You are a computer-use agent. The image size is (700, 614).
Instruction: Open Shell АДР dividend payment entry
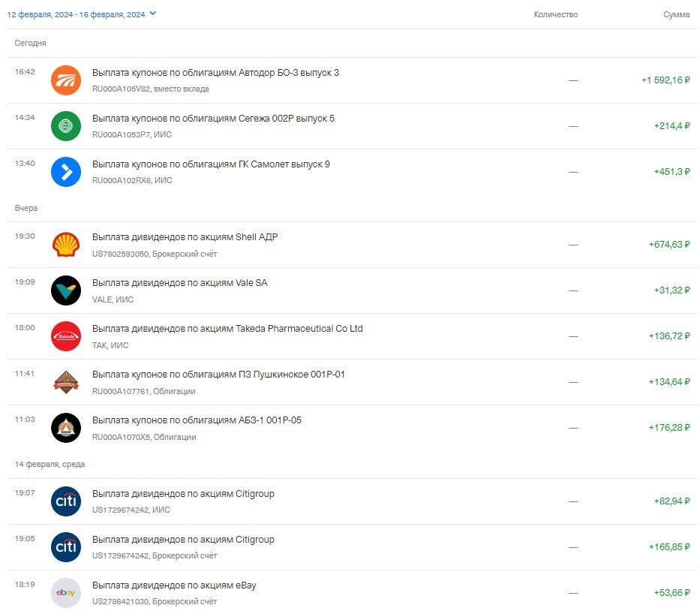click(x=353, y=245)
